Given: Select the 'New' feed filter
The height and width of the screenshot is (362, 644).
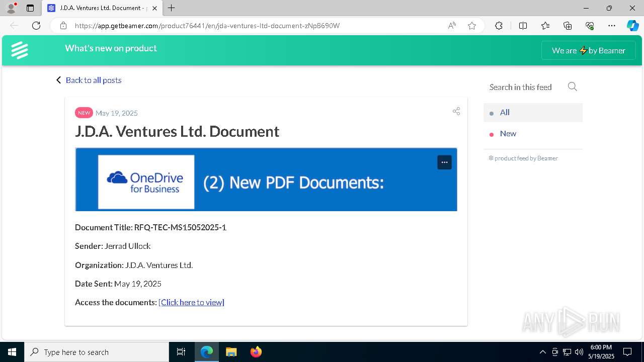Looking at the screenshot, I should point(533,134).
